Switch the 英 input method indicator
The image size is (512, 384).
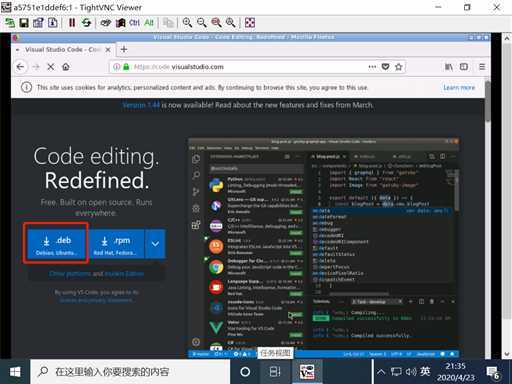[x=425, y=371]
